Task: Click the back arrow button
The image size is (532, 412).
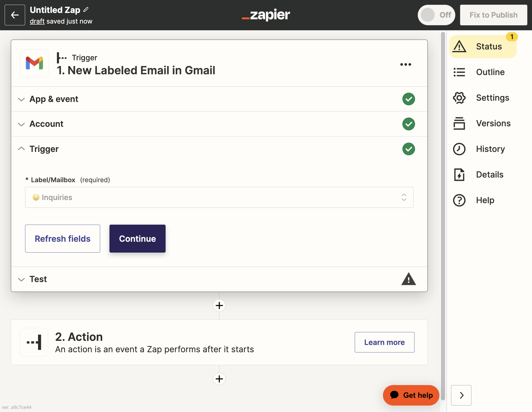Action: click(x=15, y=15)
